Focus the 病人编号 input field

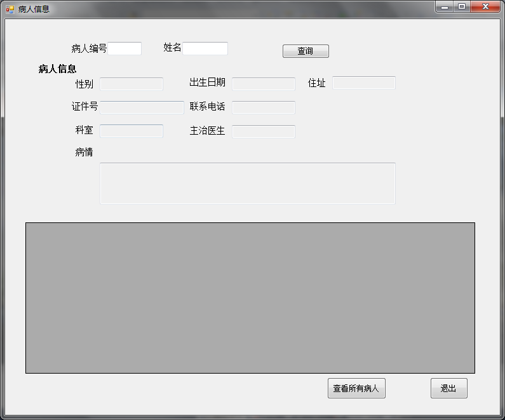point(125,48)
